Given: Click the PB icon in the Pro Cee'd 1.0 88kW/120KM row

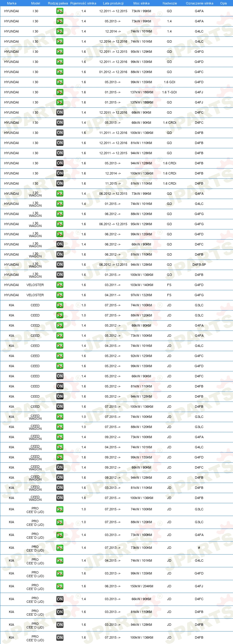Looking at the screenshot, I should click(x=60, y=522).
